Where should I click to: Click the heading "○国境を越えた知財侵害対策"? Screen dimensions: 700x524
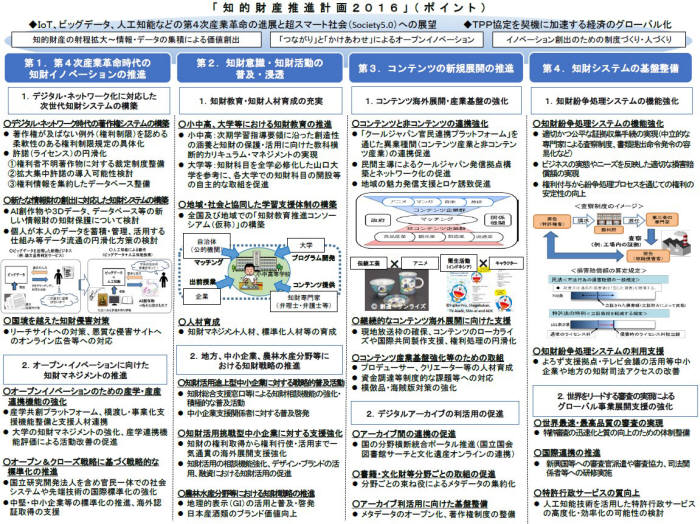click(x=56, y=320)
